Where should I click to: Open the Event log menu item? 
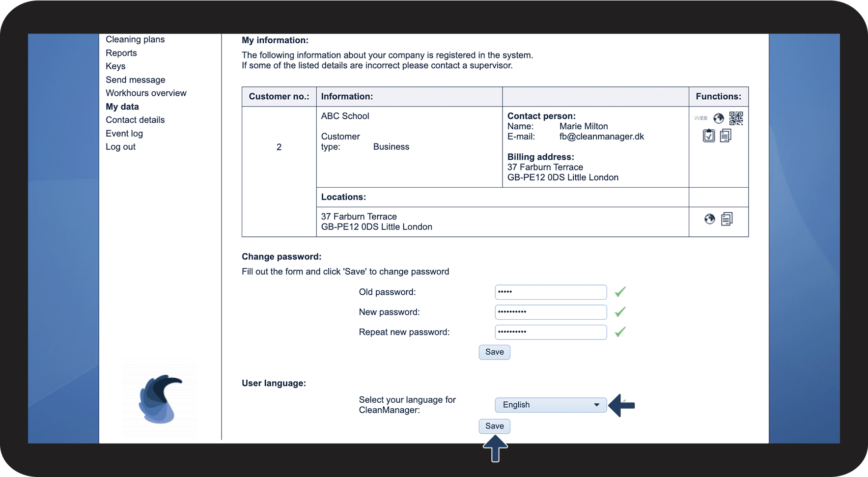(x=124, y=134)
